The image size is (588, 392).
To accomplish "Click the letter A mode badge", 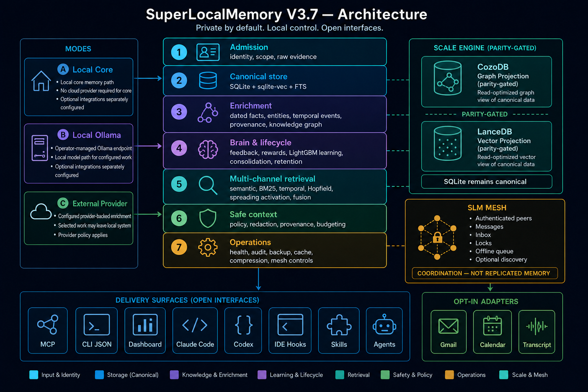I will [x=63, y=69].
